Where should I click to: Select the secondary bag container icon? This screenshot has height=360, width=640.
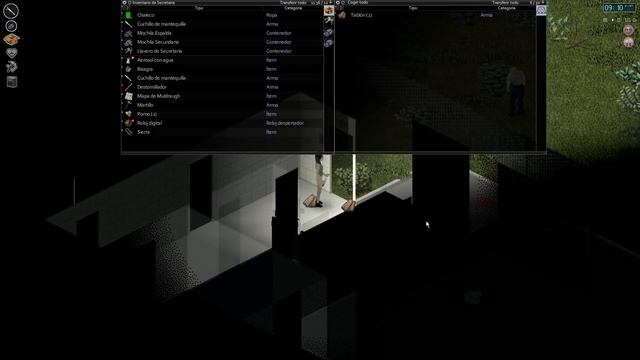click(329, 42)
